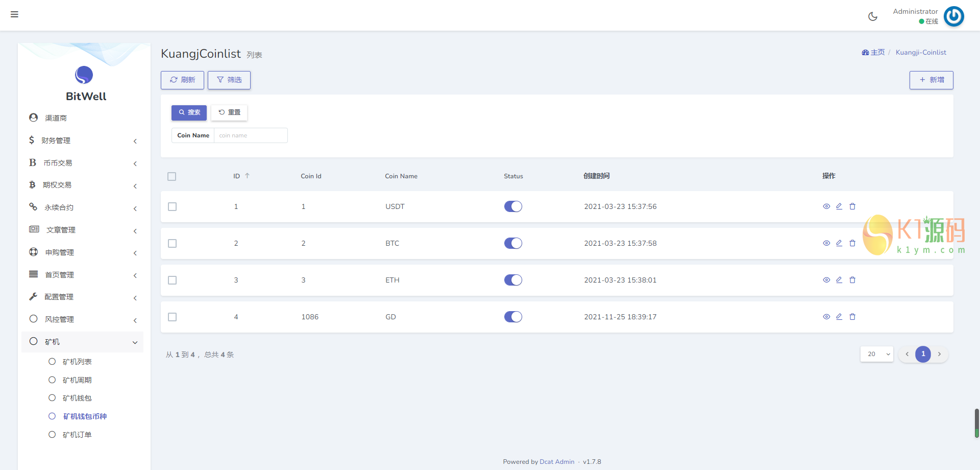Toggle dark mode moon icon
Screen dimensions: 980x470
click(x=873, y=16)
